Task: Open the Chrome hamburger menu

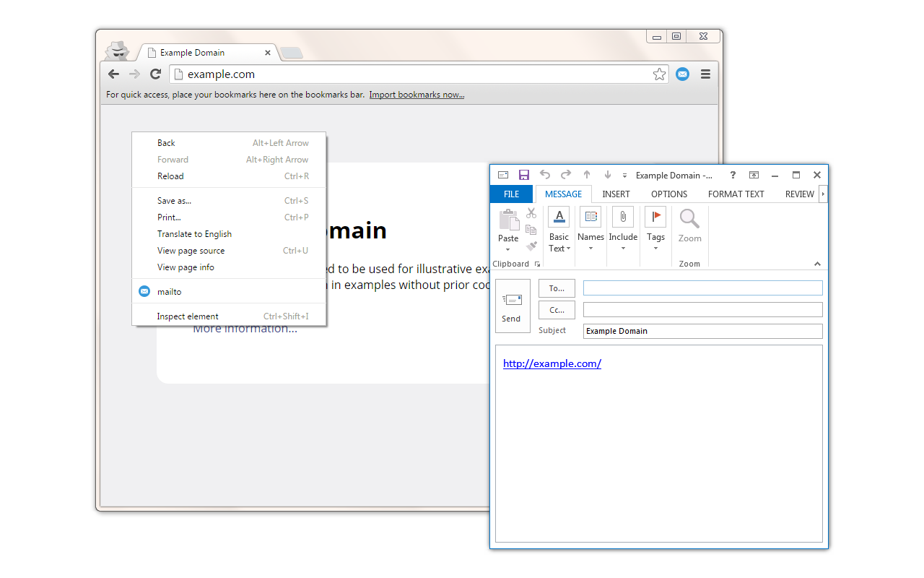Action: tap(705, 74)
